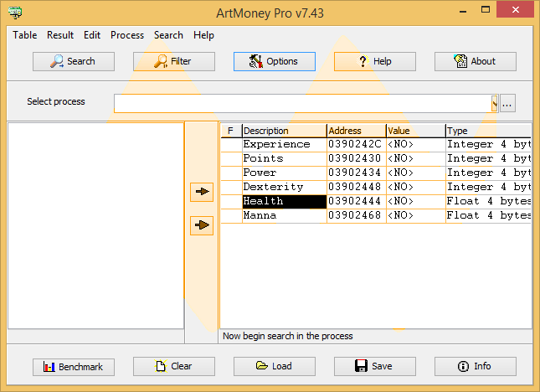Click the Load button
540x392 pixels.
[275, 367]
